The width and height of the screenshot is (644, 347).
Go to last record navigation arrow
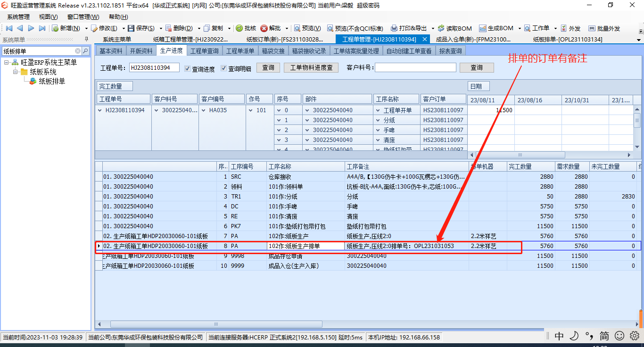coord(42,28)
